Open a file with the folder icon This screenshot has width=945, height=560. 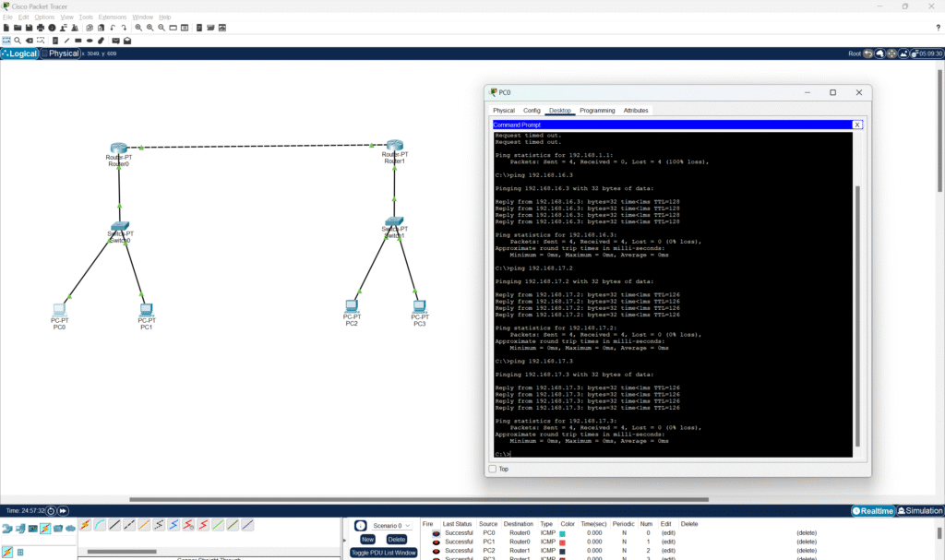pos(18,28)
